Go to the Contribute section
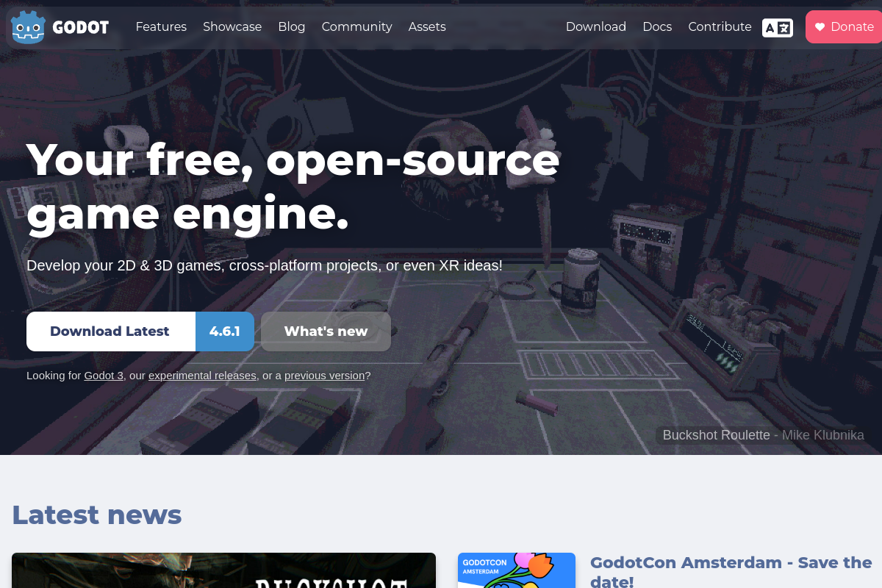Viewport: 882px width, 588px height. pos(720,26)
